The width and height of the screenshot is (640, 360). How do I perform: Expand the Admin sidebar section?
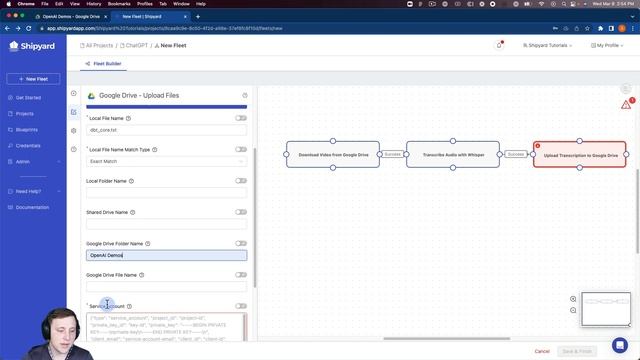pyautogui.click(x=33, y=162)
